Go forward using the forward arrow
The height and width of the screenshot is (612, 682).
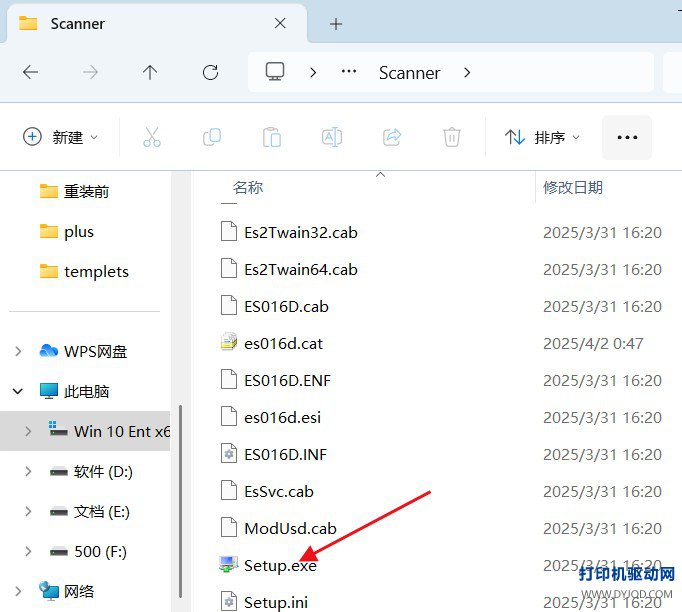click(x=90, y=72)
